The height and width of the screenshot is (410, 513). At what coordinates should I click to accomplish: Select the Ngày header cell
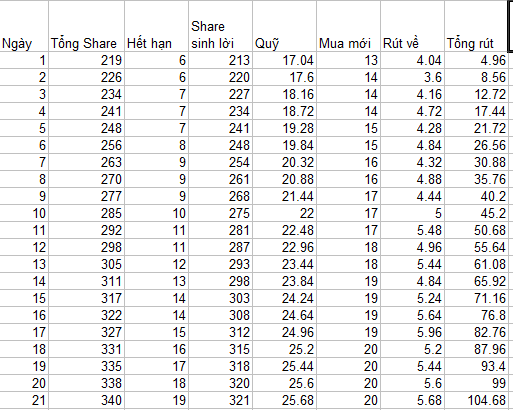(24, 26)
